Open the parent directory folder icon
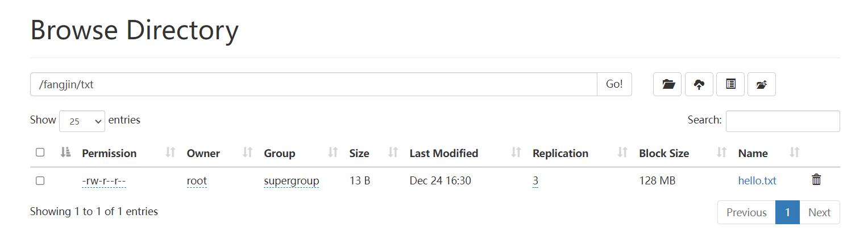The height and width of the screenshot is (243, 868). pos(667,84)
